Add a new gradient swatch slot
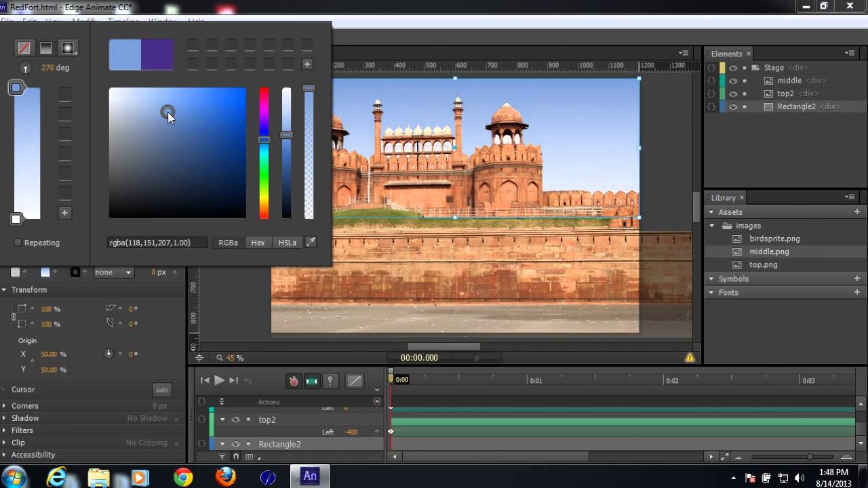The image size is (868, 488). tap(64, 213)
